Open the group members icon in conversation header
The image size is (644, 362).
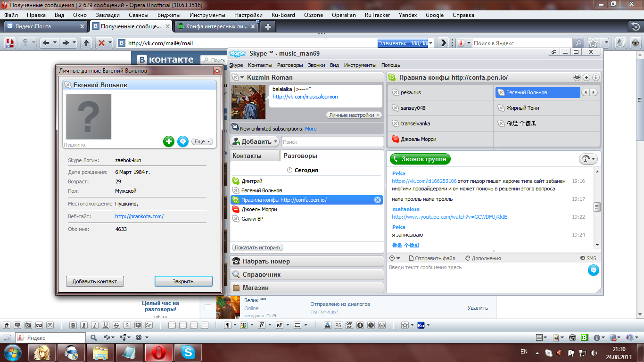(x=577, y=77)
